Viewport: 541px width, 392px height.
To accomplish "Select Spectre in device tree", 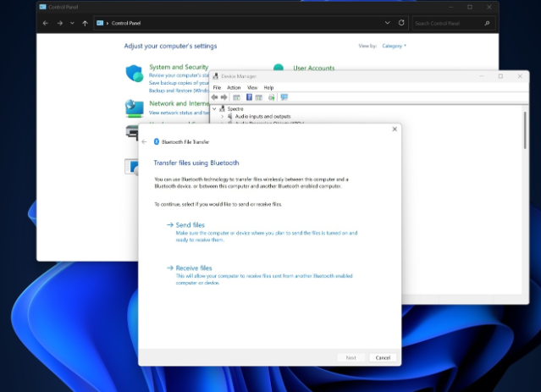I will click(235, 108).
